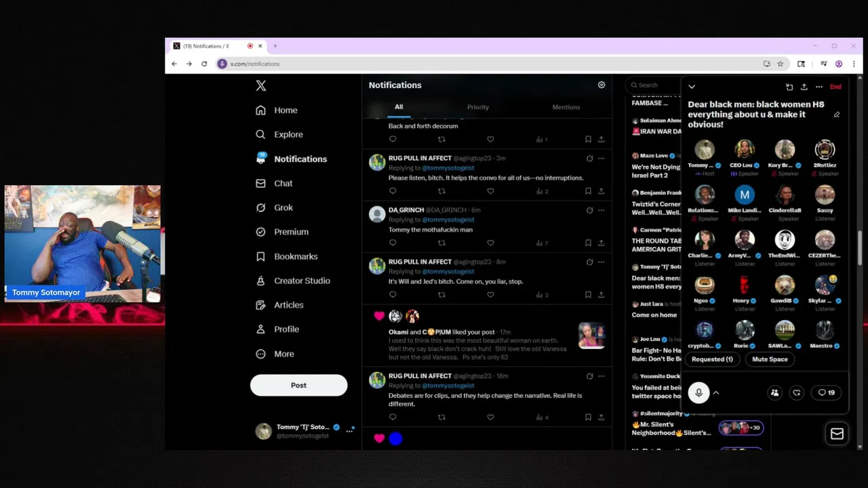Click the Post button
The width and height of the screenshot is (868, 488).
coord(298,385)
